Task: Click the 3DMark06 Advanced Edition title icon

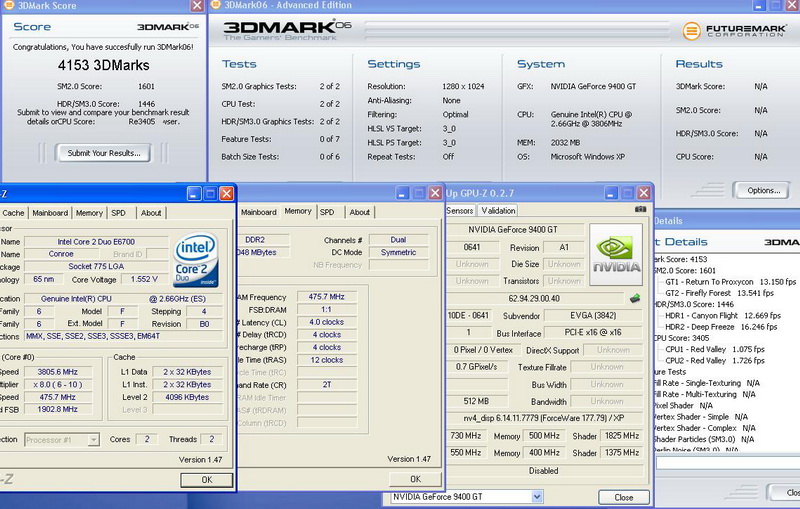Action: point(216,5)
